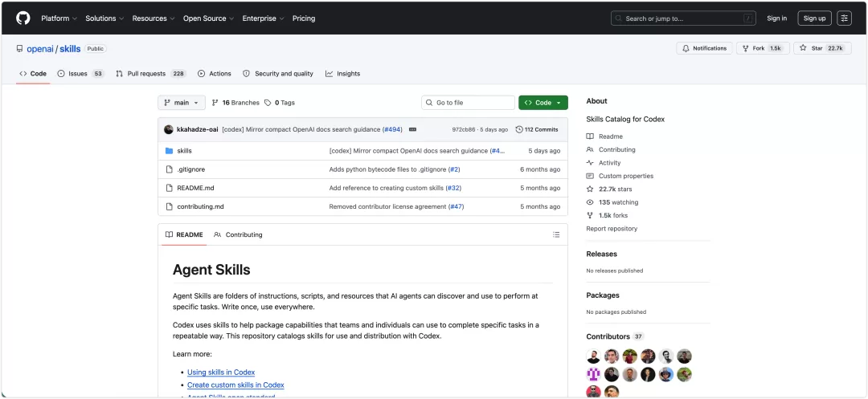
Task: Open global navigation settings icon beside Sign up
Action: (x=844, y=18)
